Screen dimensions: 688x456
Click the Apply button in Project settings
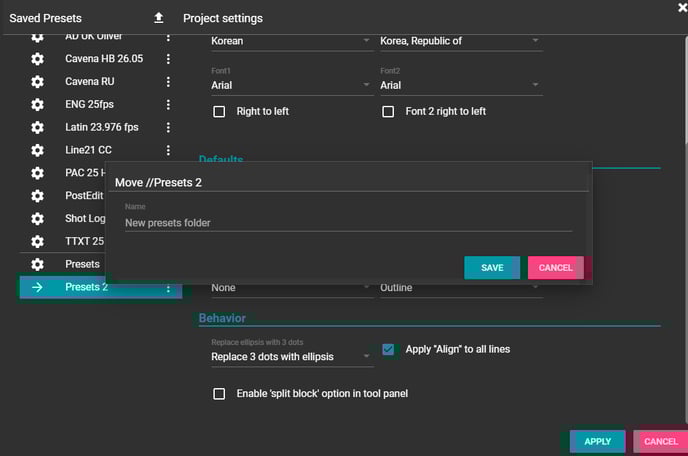[x=597, y=441]
